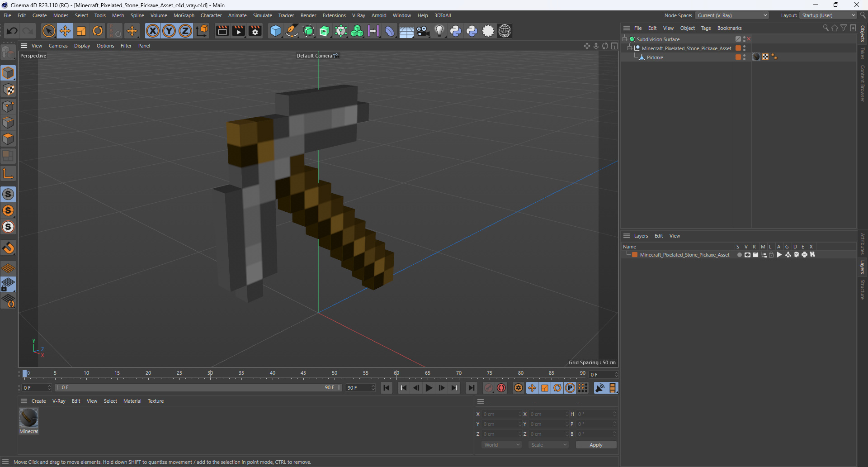Open the Simulate menu
This screenshot has height=467, width=868.
pos(262,15)
